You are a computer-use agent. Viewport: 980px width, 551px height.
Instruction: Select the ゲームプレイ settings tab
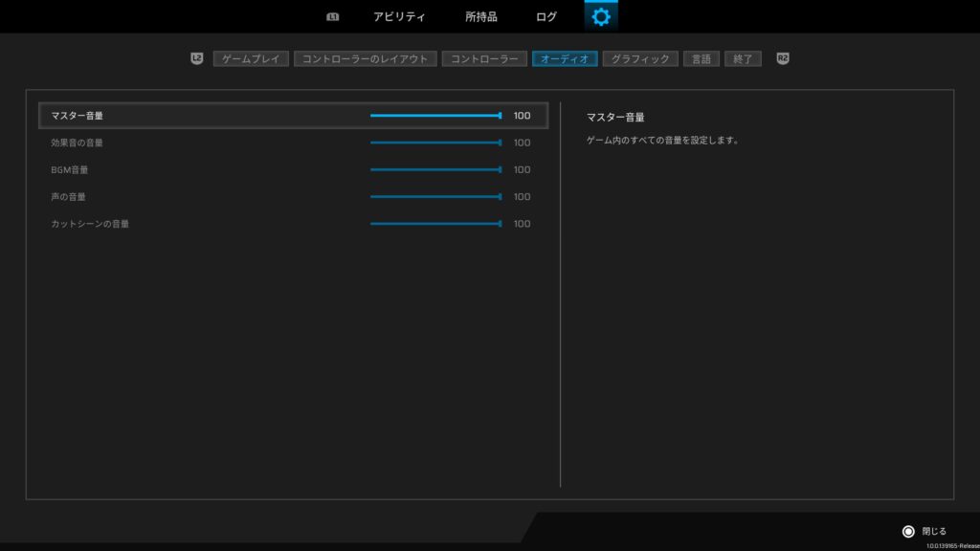click(x=251, y=58)
